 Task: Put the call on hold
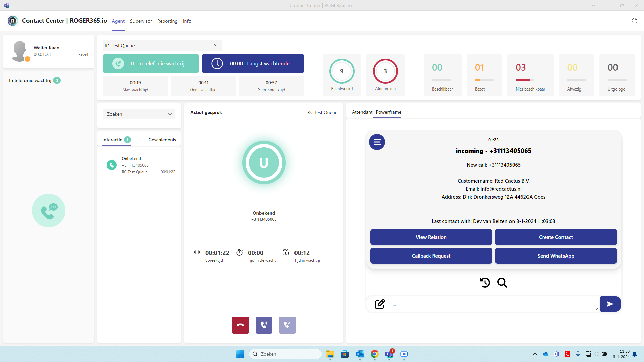pos(264,325)
